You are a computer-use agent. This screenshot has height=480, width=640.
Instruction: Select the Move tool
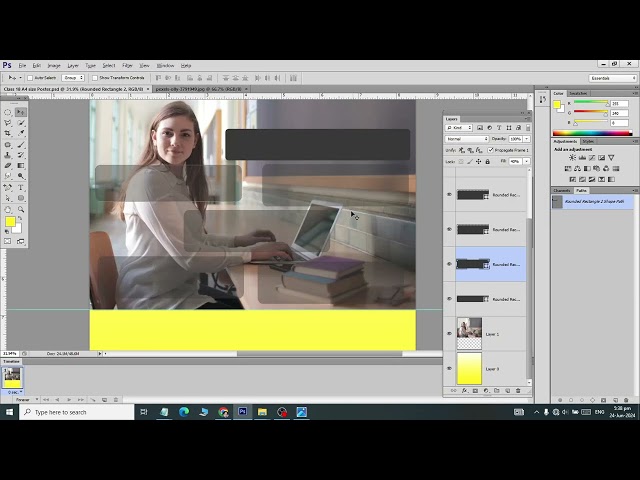pos(21,112)
